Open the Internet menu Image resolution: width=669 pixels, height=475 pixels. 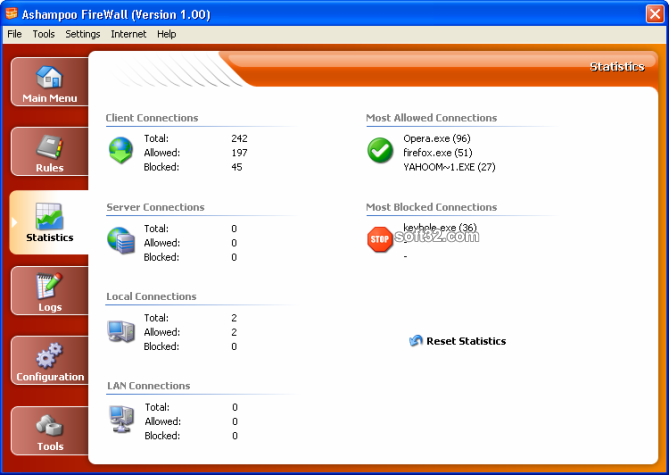coord(128,34)
